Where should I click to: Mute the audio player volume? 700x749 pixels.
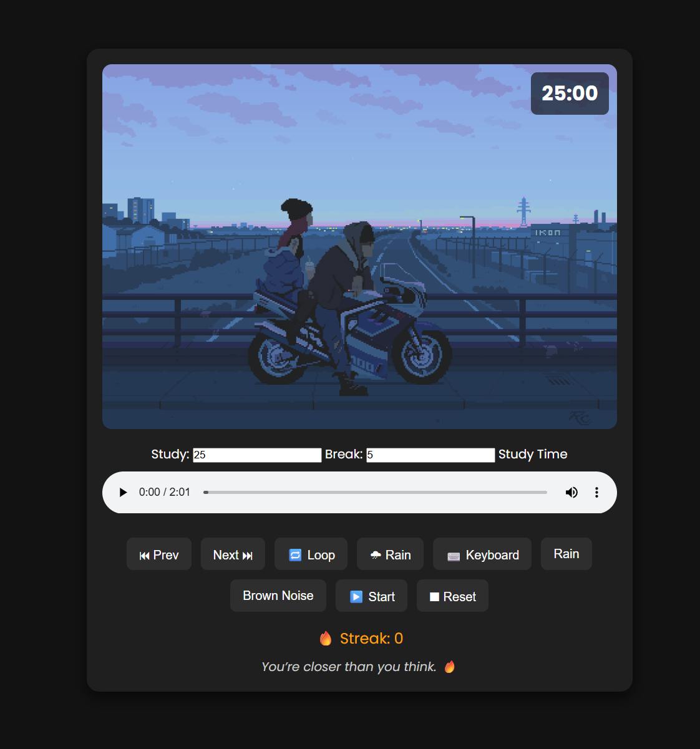(x=571, y=493)
